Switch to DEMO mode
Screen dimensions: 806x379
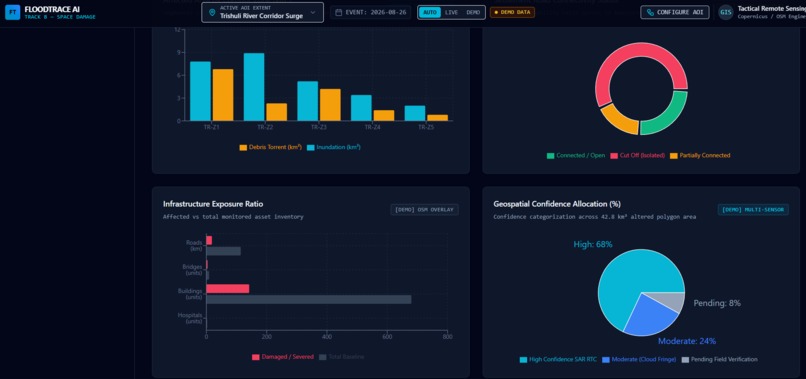(x=473, y=12)
